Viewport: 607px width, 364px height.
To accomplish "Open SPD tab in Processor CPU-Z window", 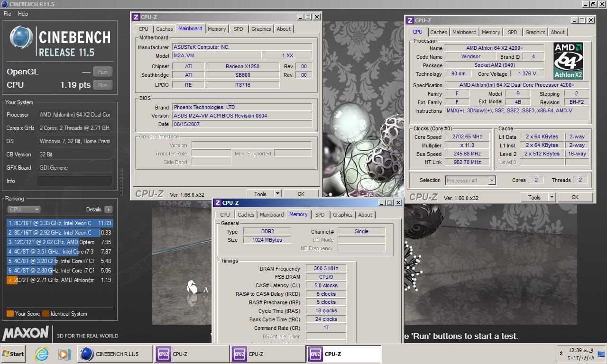I will tap(513, 32).
